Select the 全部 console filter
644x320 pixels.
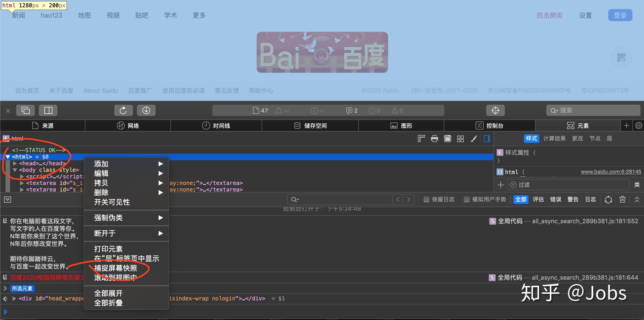click(521, 200)
